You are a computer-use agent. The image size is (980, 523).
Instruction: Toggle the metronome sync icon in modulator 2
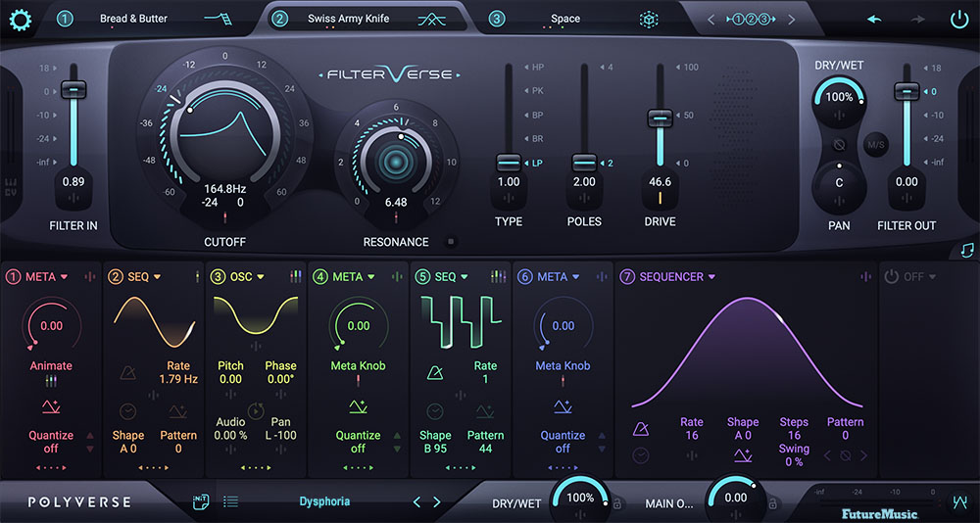(x=128, y=374)
